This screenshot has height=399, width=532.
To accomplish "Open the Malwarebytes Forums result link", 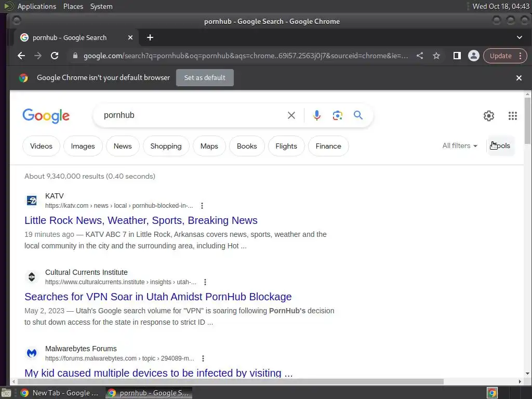I will pyautogui.click(x=158, y=373).
